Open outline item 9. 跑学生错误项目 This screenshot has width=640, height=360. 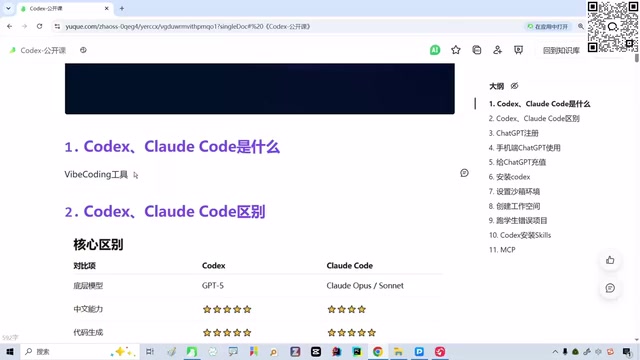pos(518,221)
